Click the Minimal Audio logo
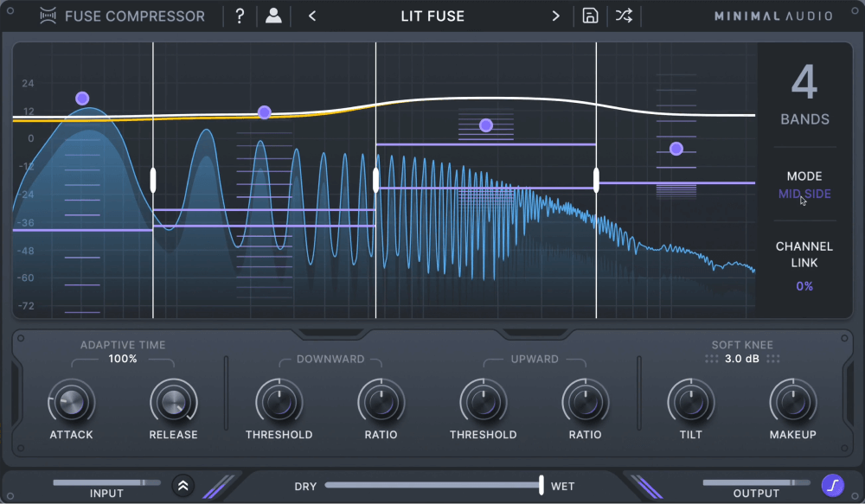Screen dimensions: 865x504 pos(773,16)
